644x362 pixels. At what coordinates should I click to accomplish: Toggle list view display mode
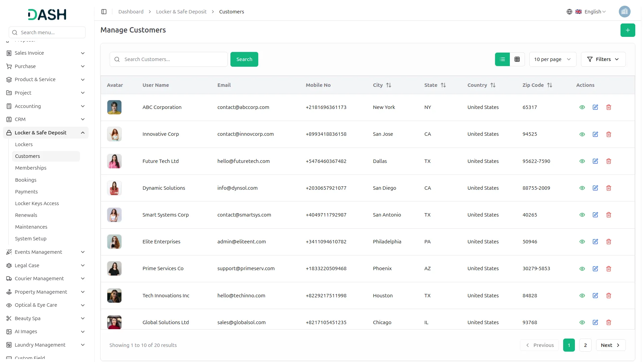[502, 59]
